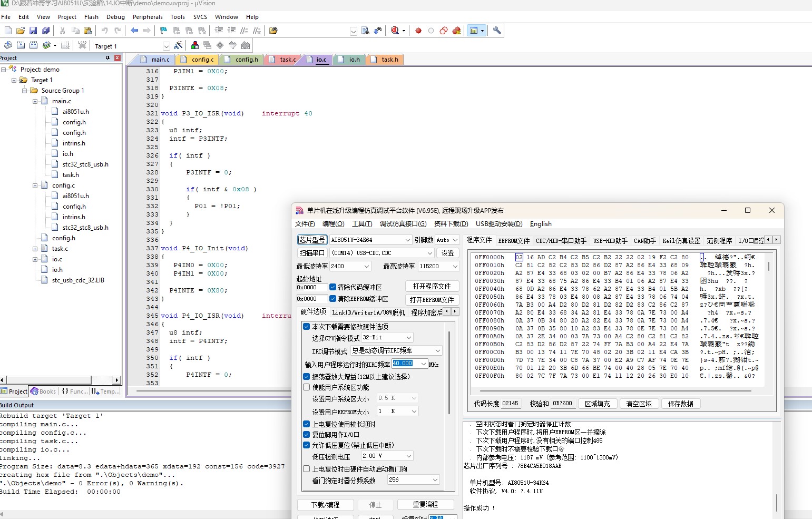Save the current file
Screen dimensions: 812x519
click(33, 31)
